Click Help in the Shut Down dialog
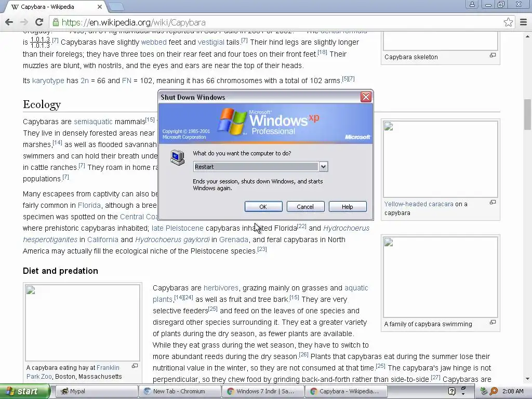 pos(348,207)
